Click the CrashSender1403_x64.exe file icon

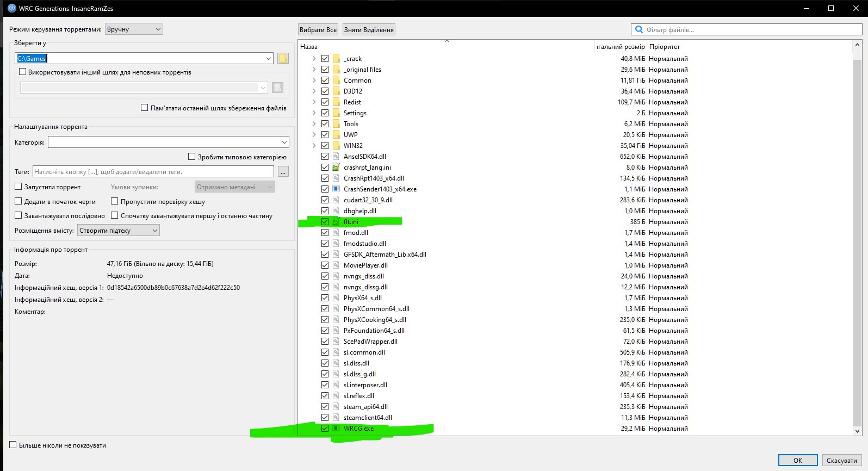(x=336, y=189)
